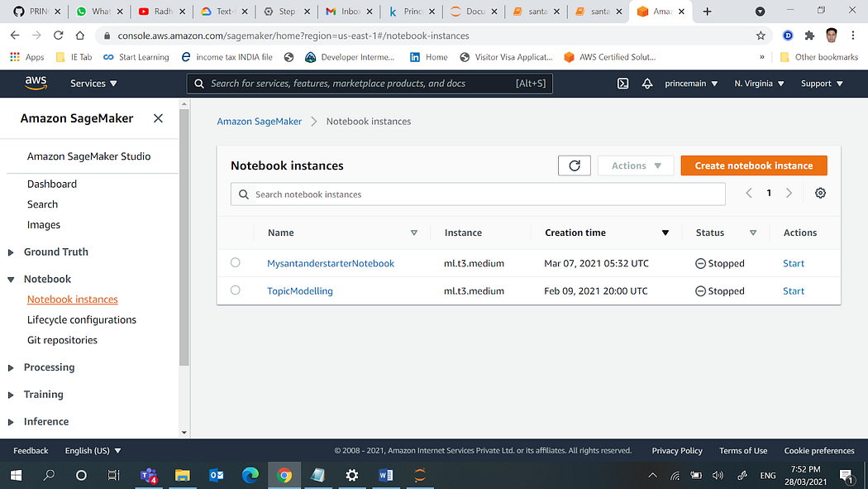Open Feedback in the footer
This screenshot has height=489, width=868.
tap(31, 451)
